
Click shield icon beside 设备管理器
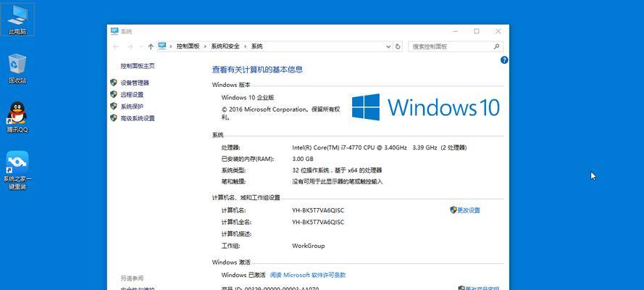click(114, 83)
